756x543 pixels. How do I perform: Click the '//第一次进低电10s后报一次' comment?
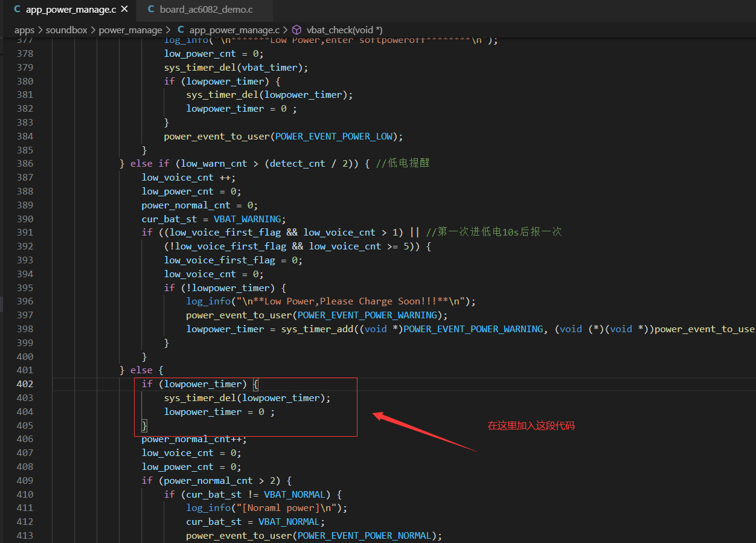tap(494, 233)
